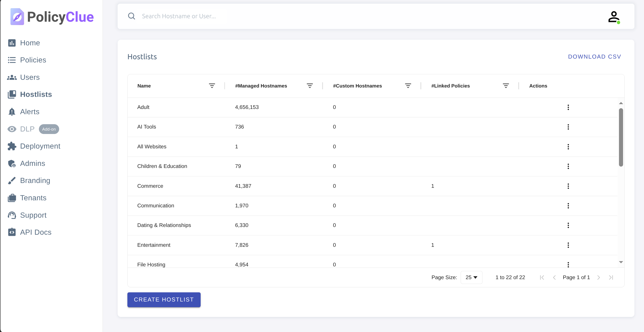Open filter for #Managed Hostnames column
Viewport: 644px width, 332px height.
pos(310,86)
